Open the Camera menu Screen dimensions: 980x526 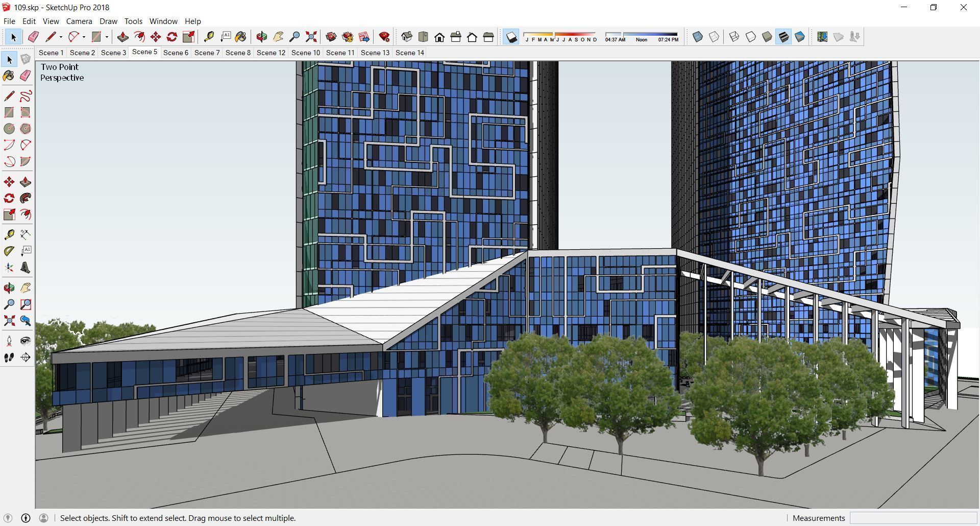pos(79,21)
